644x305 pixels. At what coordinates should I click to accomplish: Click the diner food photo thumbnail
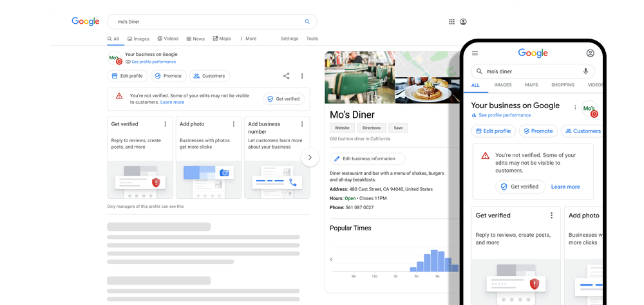click(427, 91)
